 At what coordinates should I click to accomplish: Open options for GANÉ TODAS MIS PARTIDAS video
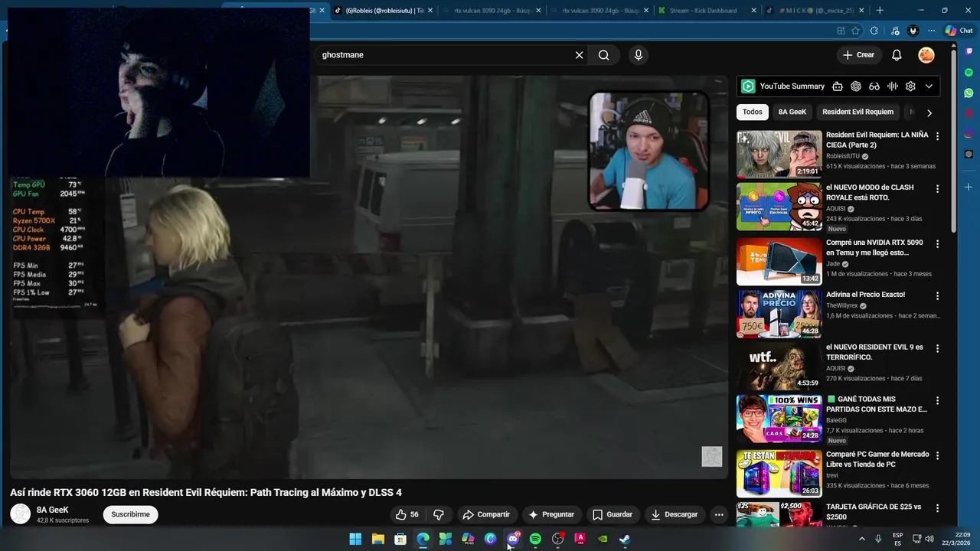(937, 400)
